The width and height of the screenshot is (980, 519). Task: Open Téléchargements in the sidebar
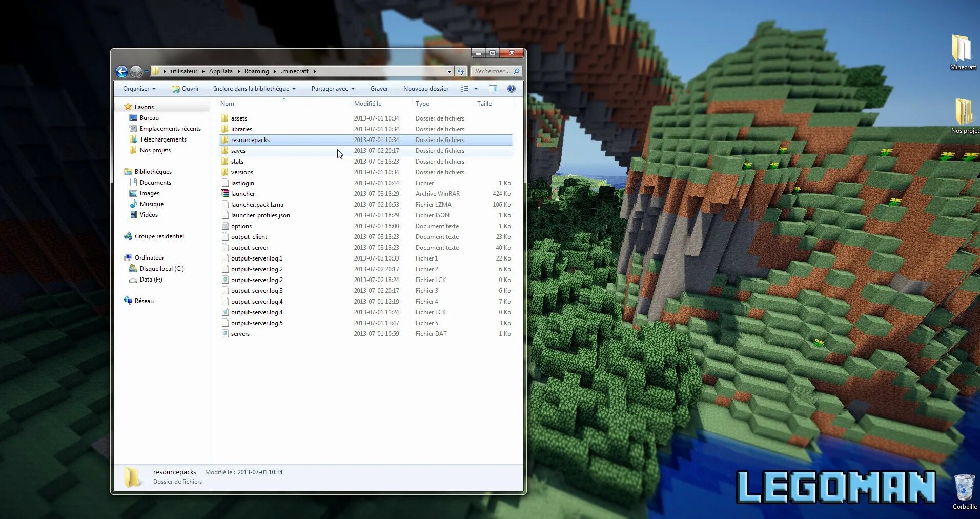(x=163, y=139)
